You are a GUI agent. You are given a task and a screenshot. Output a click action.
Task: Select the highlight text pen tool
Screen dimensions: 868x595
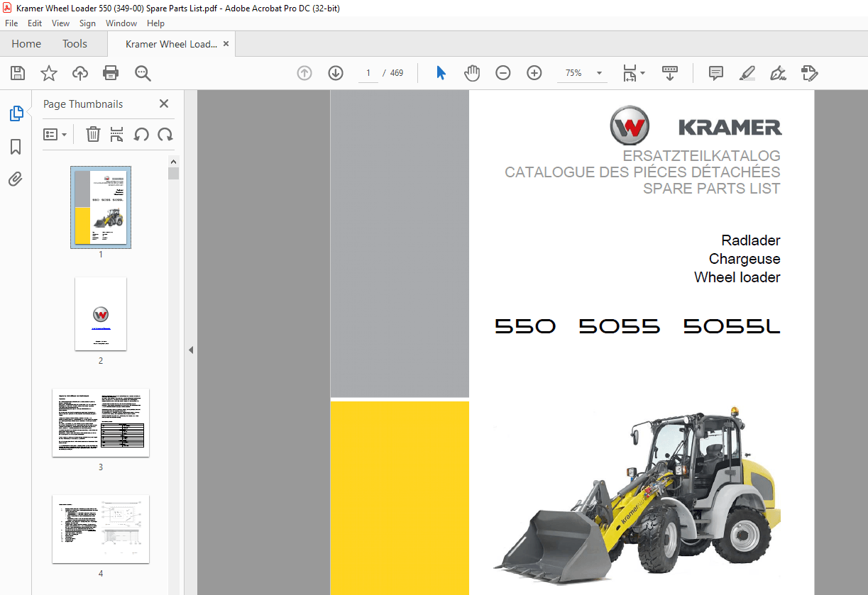(x=747, y=73)
